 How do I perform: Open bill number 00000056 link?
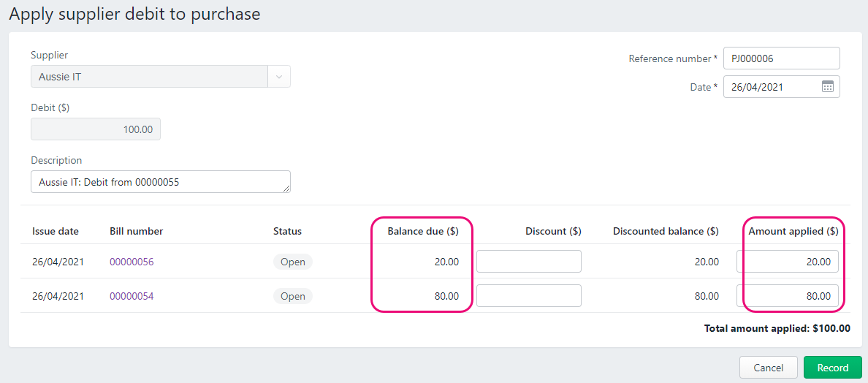click(x=132, y=262)
